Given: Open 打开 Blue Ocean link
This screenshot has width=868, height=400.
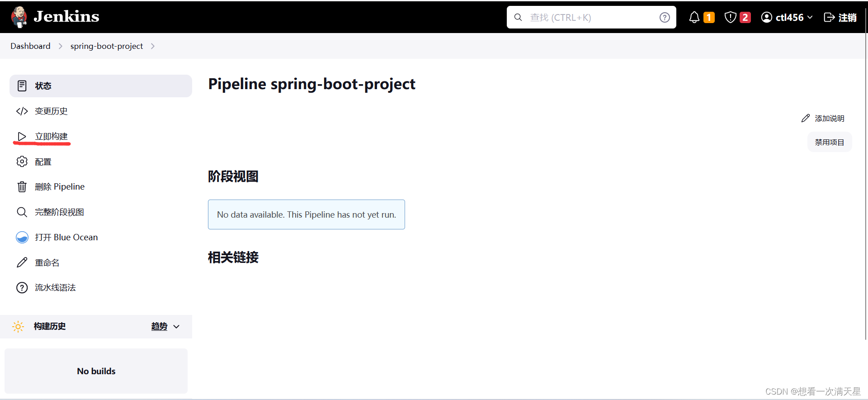Looking at the screenshot, I should 66,238.
